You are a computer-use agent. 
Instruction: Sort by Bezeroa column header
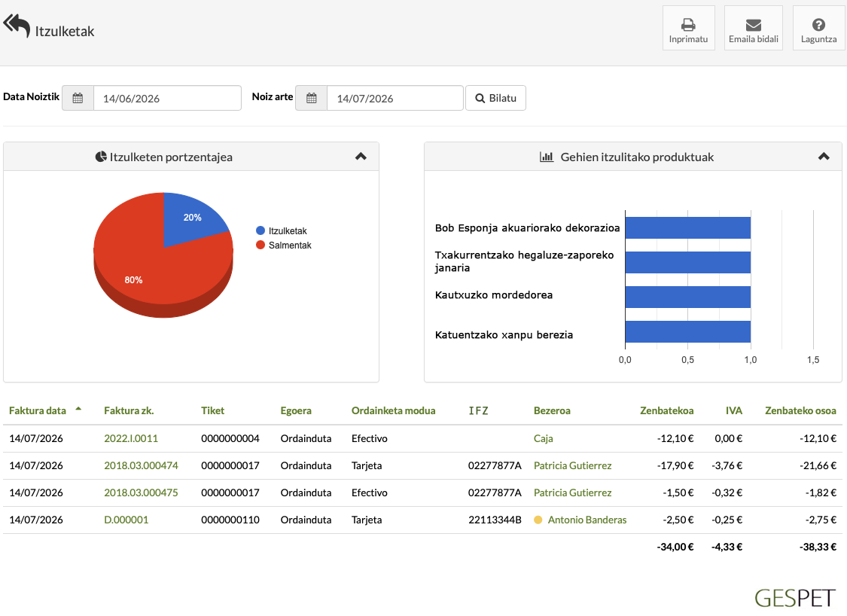pos(552,410)
